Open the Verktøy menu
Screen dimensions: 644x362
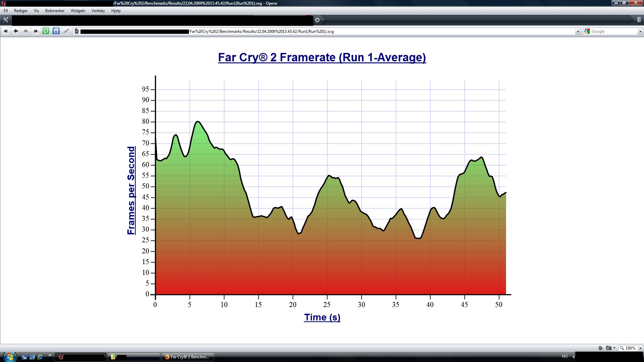point(98,11)
